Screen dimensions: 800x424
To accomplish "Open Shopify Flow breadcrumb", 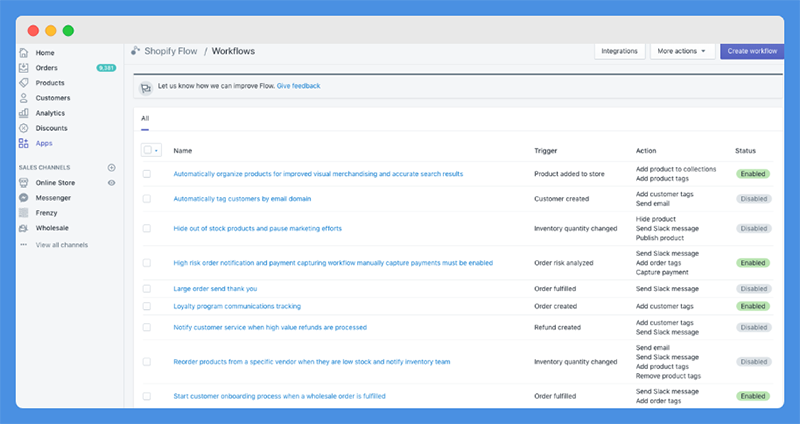I will click(x=171, y=51).
